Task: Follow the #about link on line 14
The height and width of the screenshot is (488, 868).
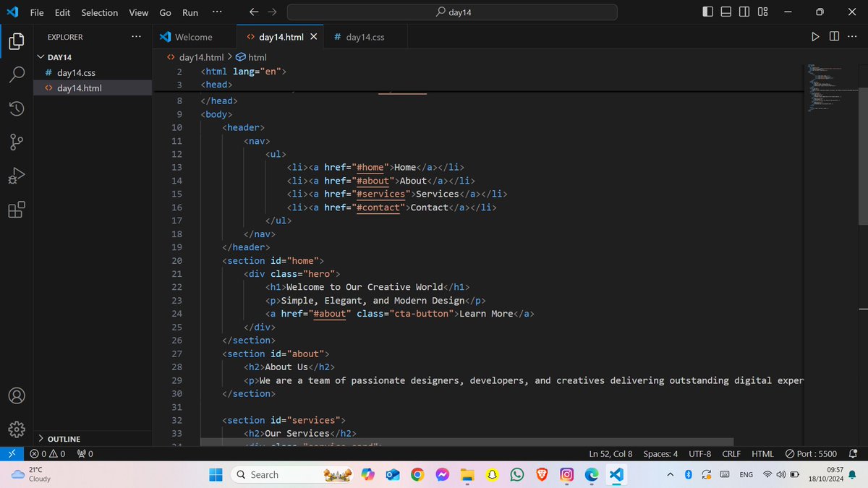Action: [373, 181]
